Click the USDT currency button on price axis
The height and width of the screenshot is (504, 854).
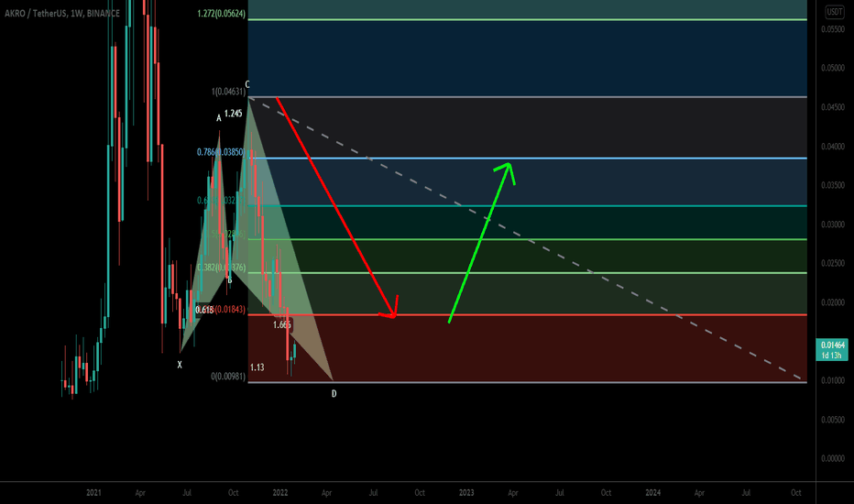pos(835,11)
